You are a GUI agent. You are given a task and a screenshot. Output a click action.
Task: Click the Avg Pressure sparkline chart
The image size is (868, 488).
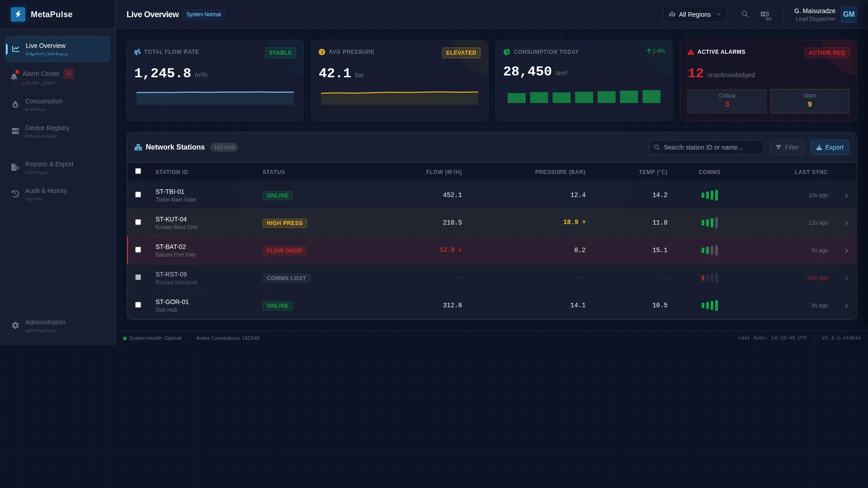400,98
